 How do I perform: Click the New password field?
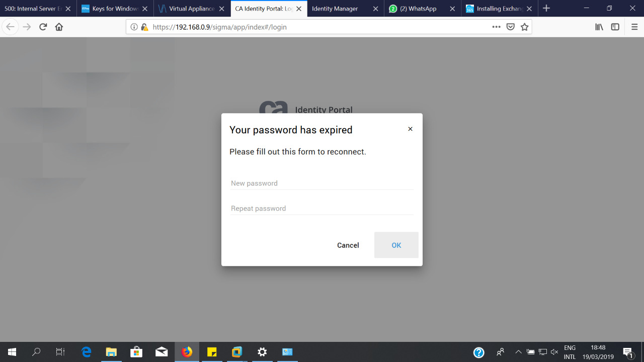pos(322,184)
